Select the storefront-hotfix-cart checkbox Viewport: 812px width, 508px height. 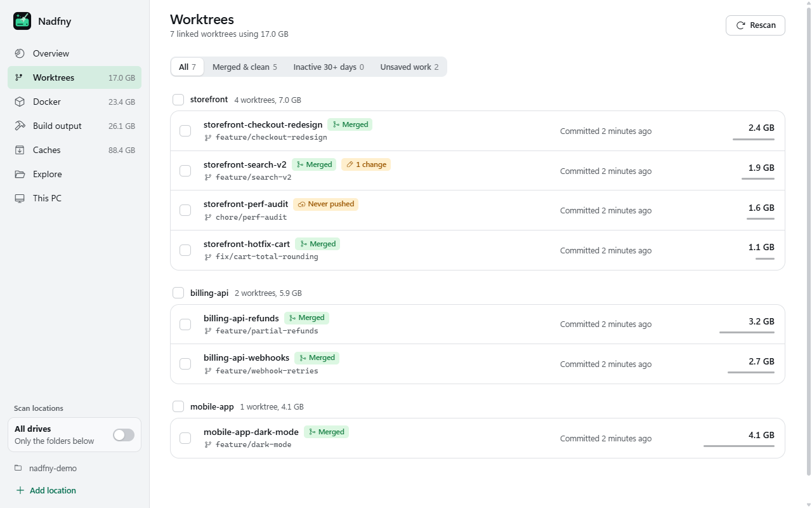pos(185,250)
